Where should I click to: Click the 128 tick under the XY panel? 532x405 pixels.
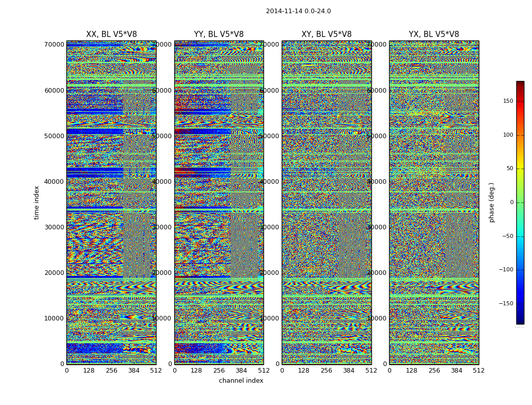[x=304, y=371]
